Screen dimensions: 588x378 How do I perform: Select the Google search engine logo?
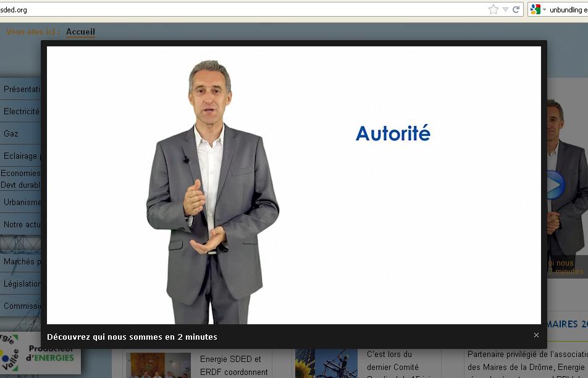(534, 9)
